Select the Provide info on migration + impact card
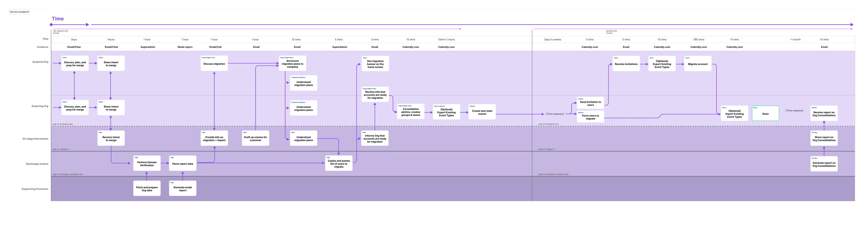Viewport: 868px width, 230px height. click(214, 138)
